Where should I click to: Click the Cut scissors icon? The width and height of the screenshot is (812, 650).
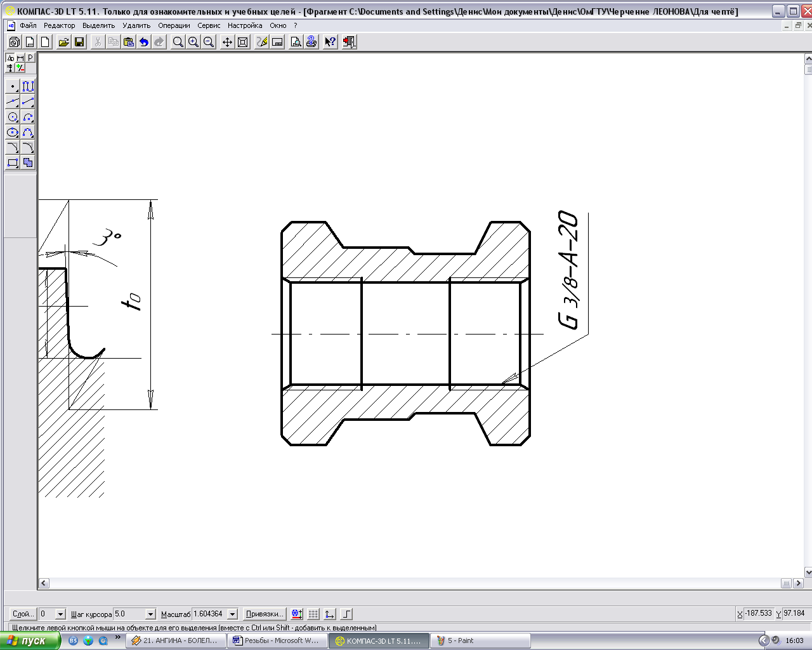click(x=98, y=42)
